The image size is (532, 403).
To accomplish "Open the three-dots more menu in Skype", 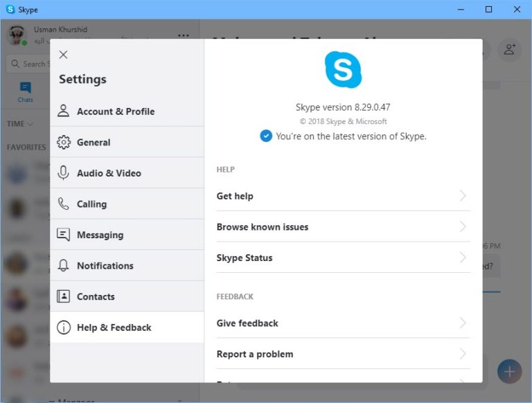I will click(184, 35).
